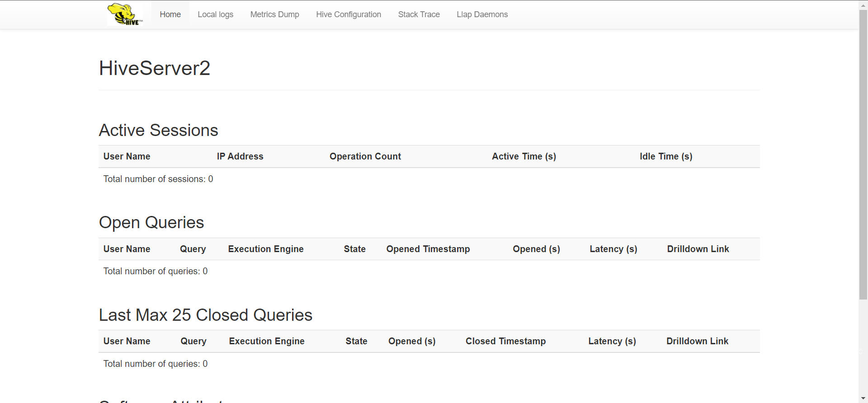
Task: Click the Open Queries heading
Action: click(151, 222)
